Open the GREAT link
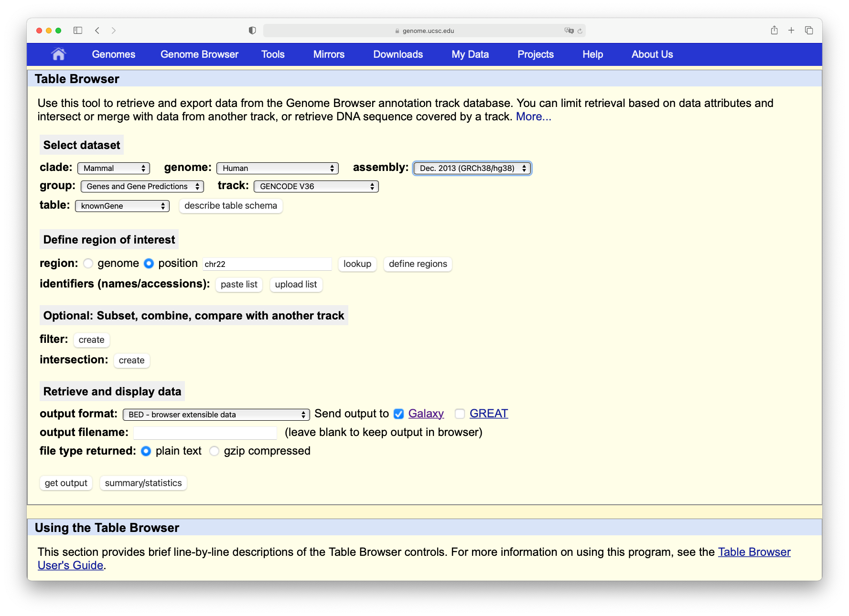Image resolution: width=849 pixels, height=616 pixels. [x=489, y=414]
